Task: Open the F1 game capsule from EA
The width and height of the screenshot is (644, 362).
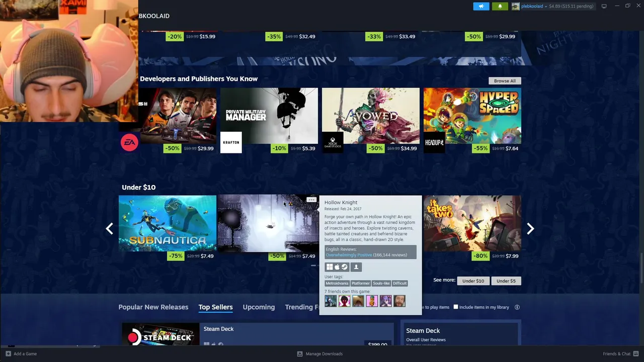Action: pyautogui.click(x=178, y=116)
